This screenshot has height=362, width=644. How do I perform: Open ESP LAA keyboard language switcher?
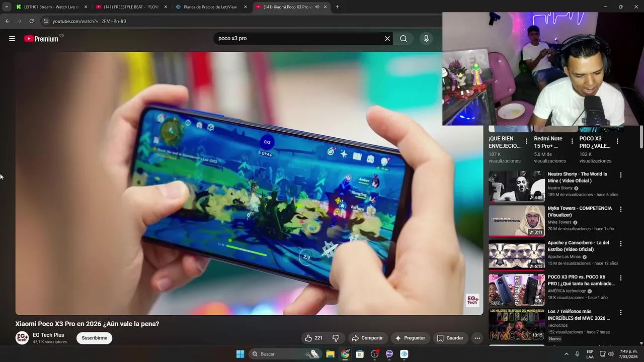[590, 354]
